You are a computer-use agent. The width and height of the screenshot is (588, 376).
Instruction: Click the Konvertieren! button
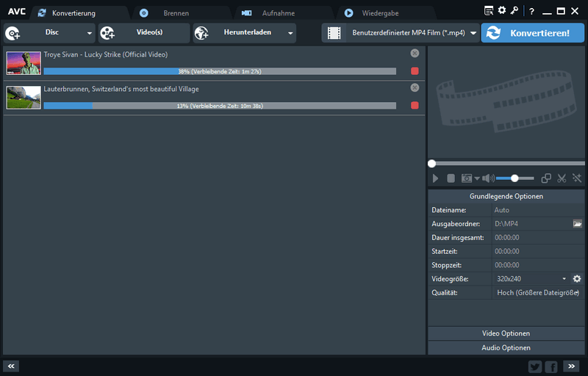point(532,33)
